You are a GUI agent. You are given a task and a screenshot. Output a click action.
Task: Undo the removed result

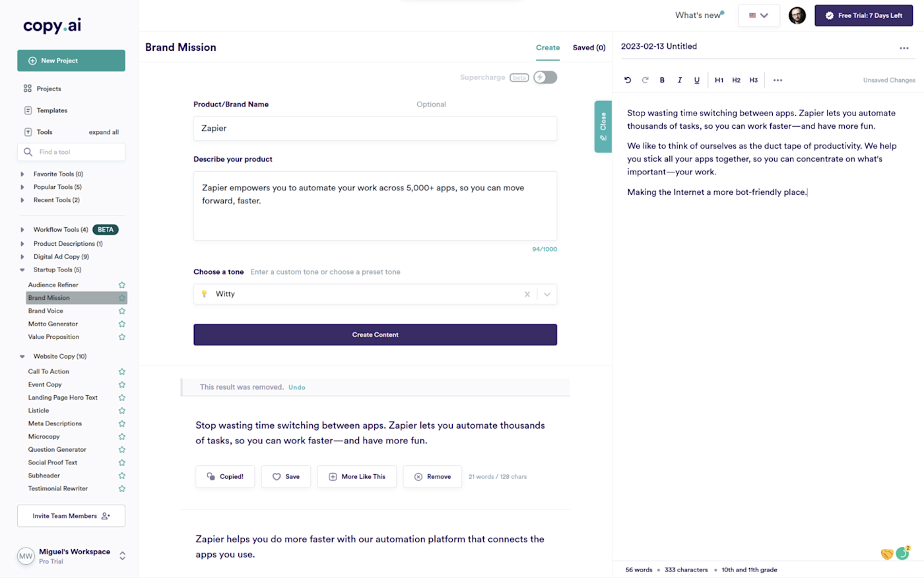[x=297, y=387]
